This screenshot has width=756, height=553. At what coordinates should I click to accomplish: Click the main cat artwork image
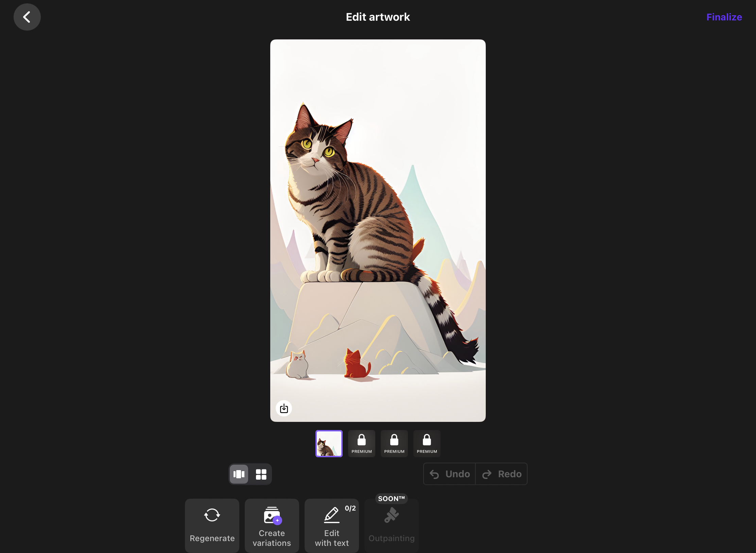click(x=378, y=231)
